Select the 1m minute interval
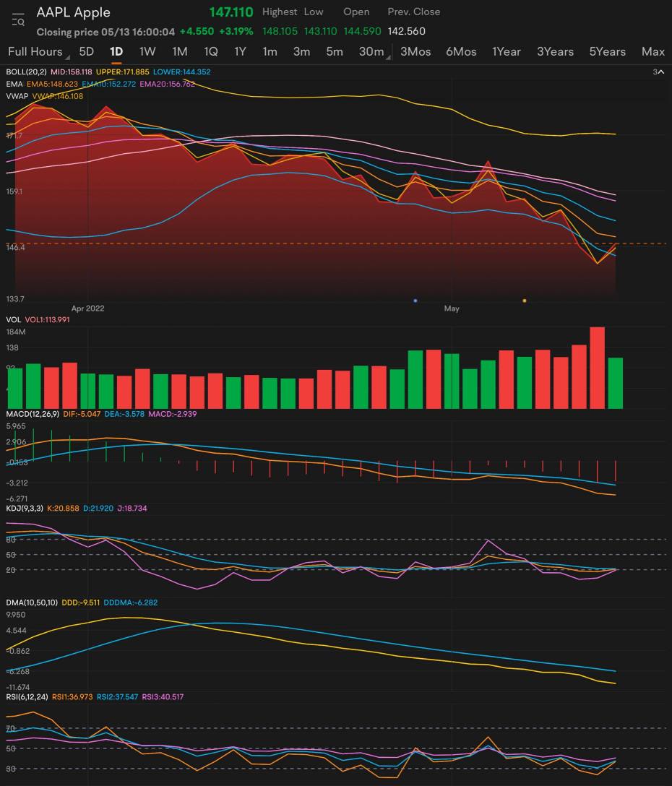The height and width of the screenshot is (786, 672). [270, 51]
